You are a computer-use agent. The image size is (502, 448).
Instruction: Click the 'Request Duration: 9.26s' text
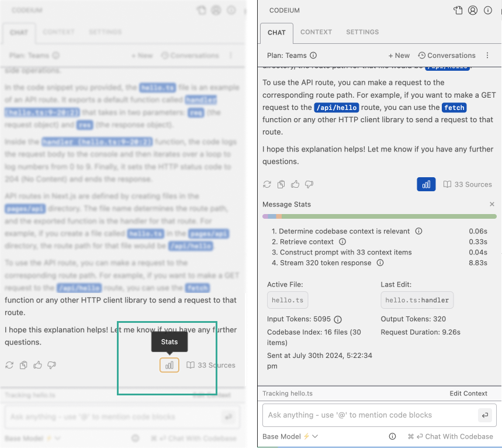click(420, 332)
